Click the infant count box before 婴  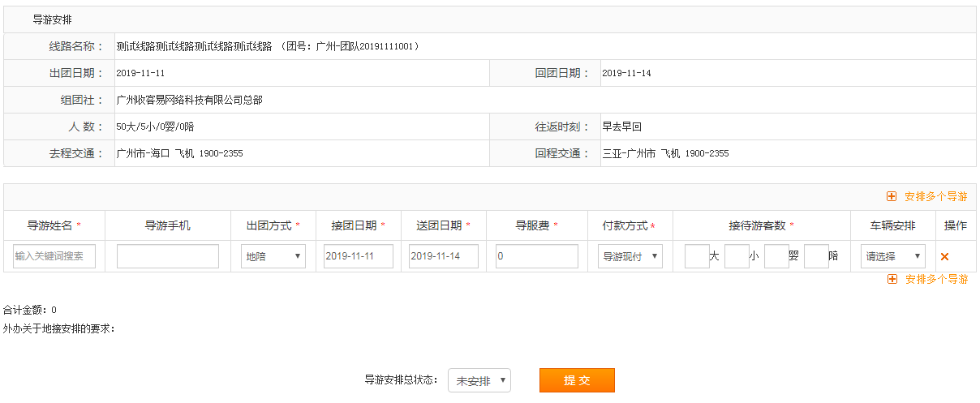[x=776, y=257]
